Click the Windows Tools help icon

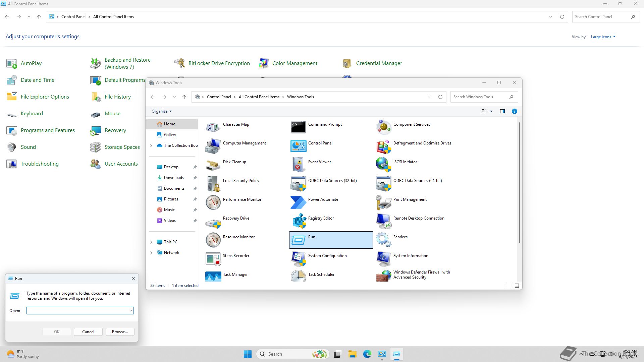point(514,111)
